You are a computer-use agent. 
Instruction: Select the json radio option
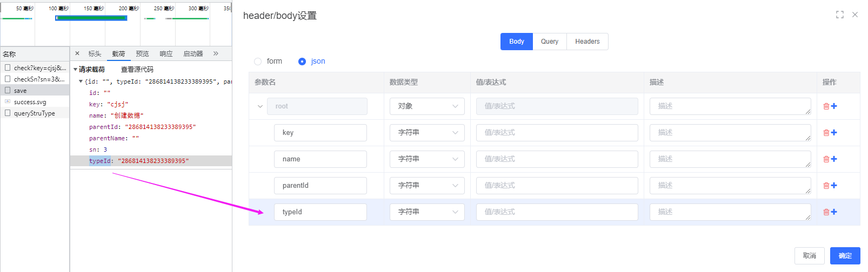302,62
